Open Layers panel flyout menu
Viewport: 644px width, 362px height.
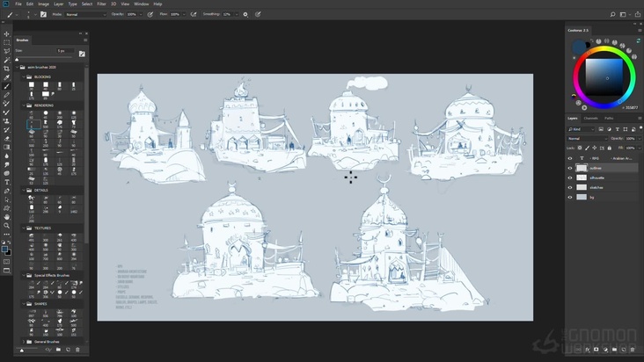coord(640,119)
